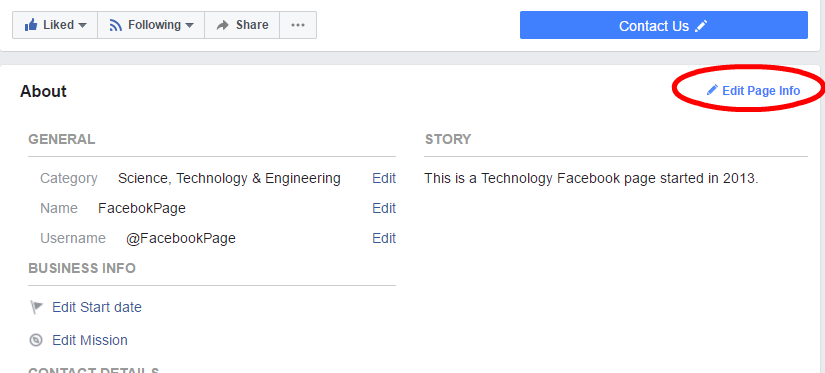The width and height of the screenshot is (825, 373).
Task: Click the BUSINESS INFO section header
Action: click(82, 268)
